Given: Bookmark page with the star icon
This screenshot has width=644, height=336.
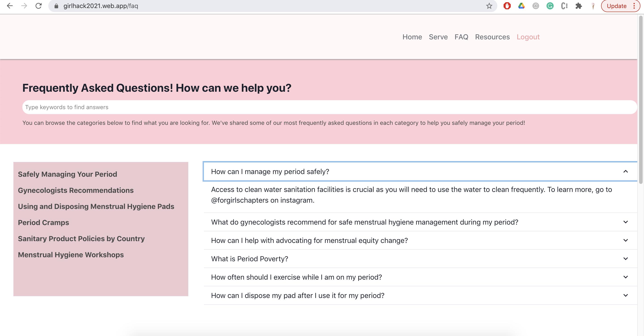Looking at the screenshot, I should click(x=489, y=6).
